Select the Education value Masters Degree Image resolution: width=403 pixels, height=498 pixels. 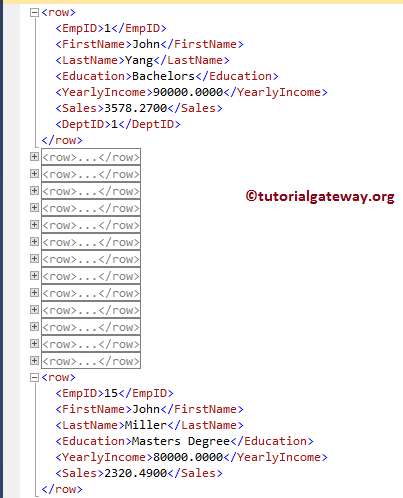(181, 442)
